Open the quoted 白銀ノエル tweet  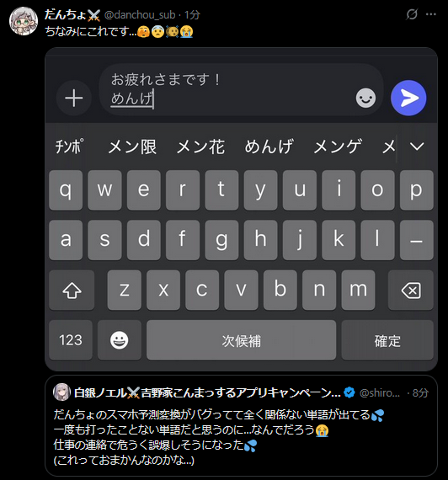pyautogui.click(x=241, y=425)
